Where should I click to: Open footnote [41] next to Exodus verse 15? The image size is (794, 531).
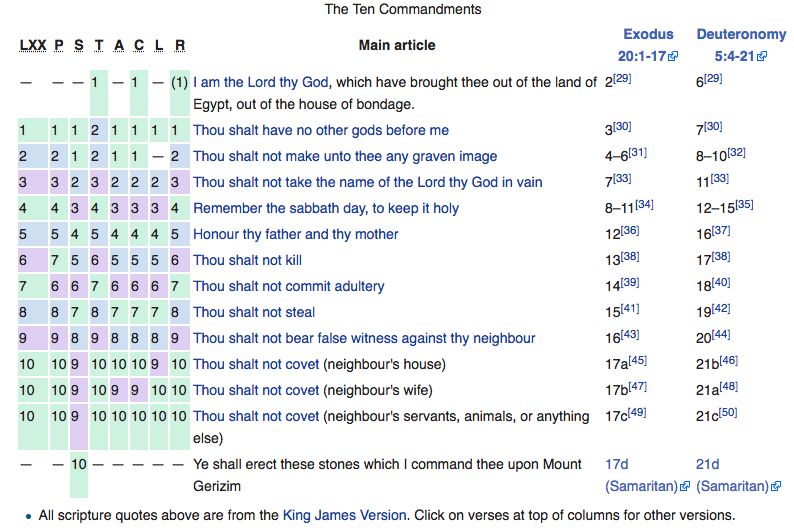point(630,308)
